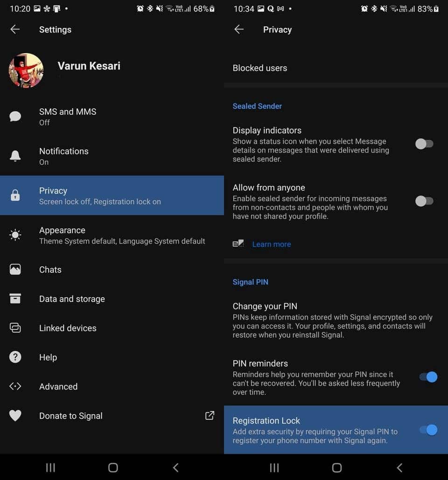This screenshot has width=448, height=480.
Task: Select Data and storage settings
Action: (x=72, y=299)
